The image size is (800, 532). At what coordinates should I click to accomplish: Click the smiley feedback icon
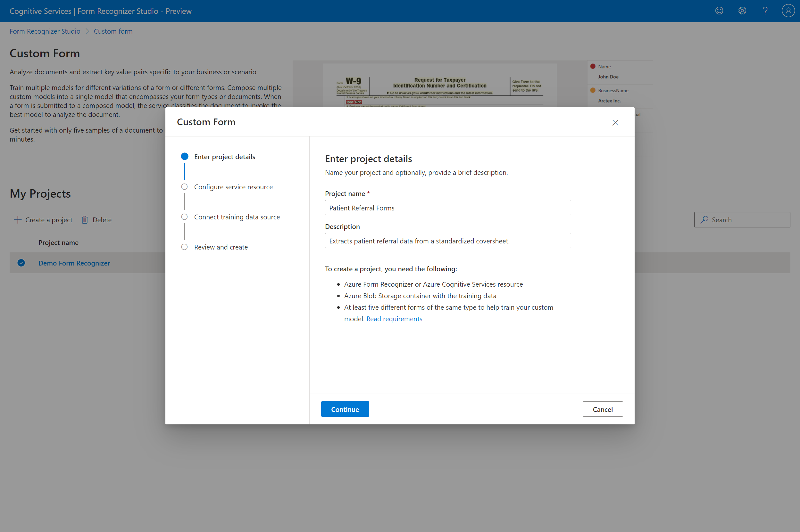(x=719, y=11)
